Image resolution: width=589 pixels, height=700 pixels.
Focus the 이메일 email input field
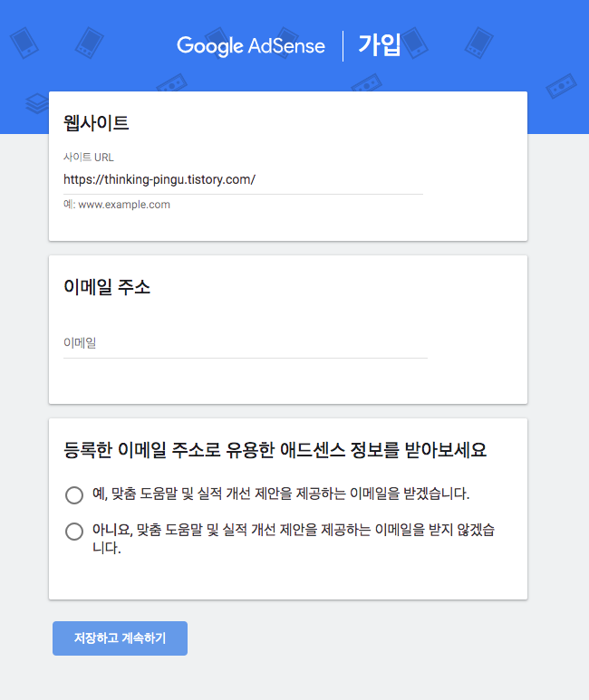click(246, 343)
